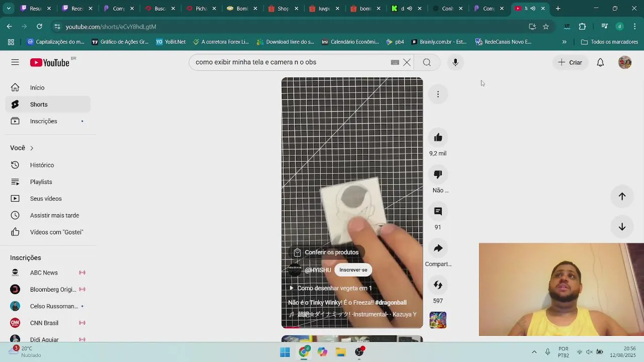Open a new Chrome tab

point(558,9)
